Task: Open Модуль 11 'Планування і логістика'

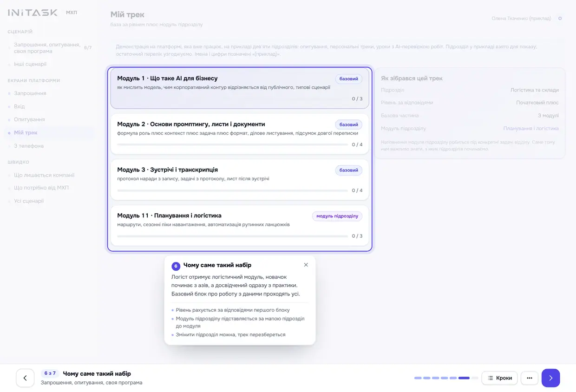Action: pyautogui.click(x=240, y=225)
